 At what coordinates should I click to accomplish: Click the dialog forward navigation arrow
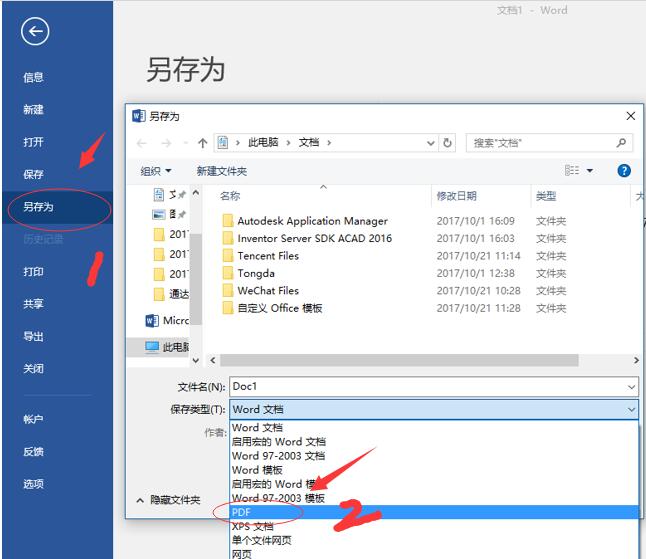[x=166, y=143]
